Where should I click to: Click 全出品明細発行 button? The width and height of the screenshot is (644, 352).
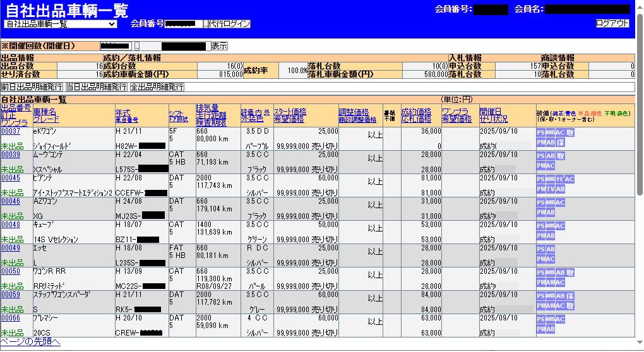click(x=157, y=87)
